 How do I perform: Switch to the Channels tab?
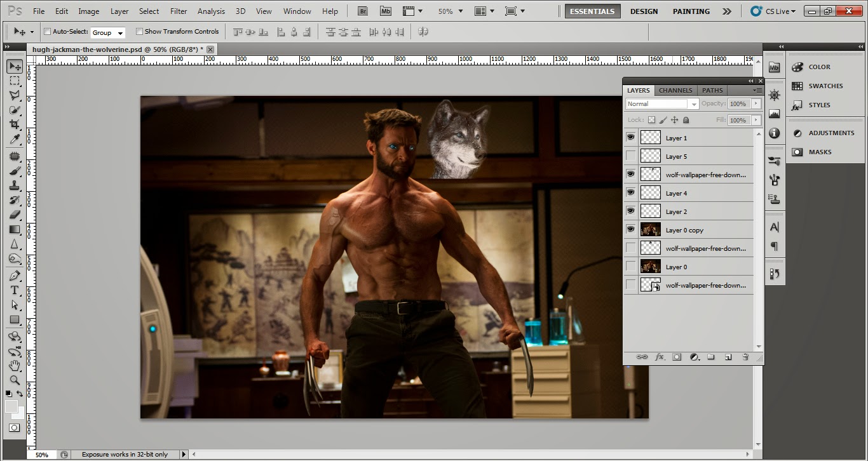[675, 90]
